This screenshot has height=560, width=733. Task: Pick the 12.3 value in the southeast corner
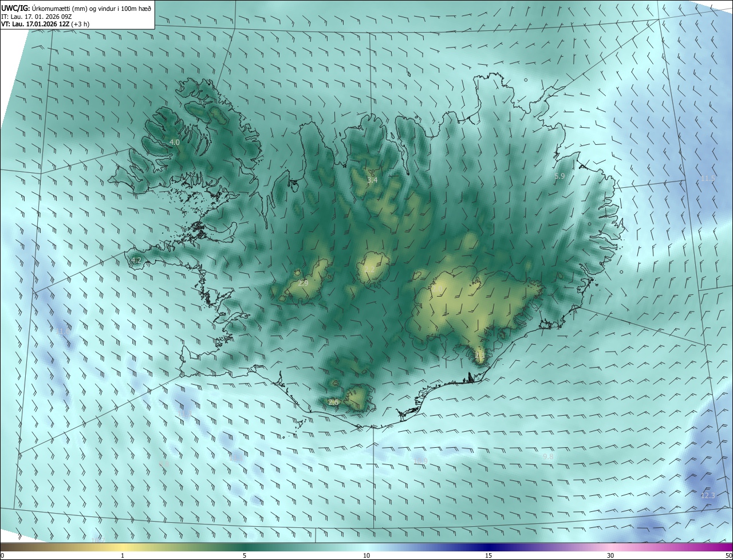point(708,495)
